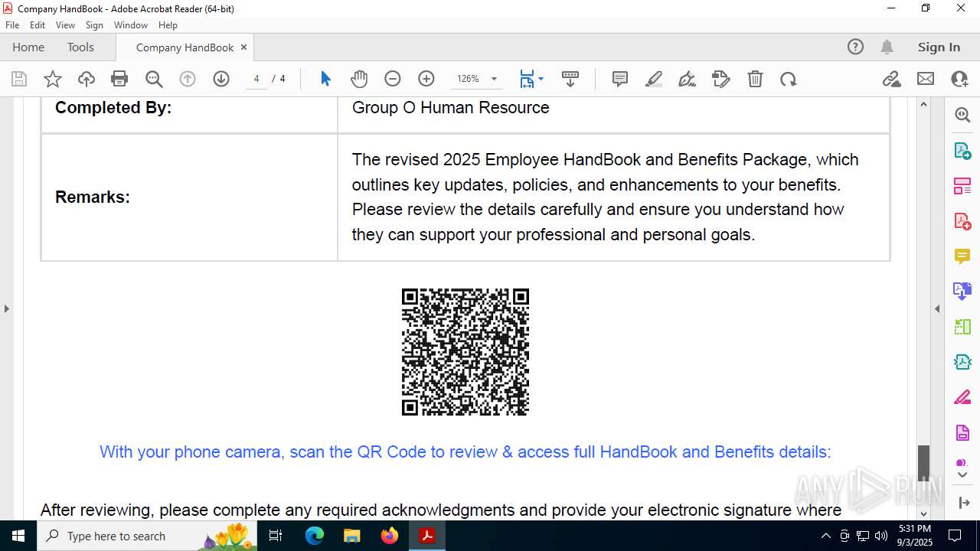Screen dimensions: 980x551
Task: Open fit page dropdown arrow
Action: point(541,79)
